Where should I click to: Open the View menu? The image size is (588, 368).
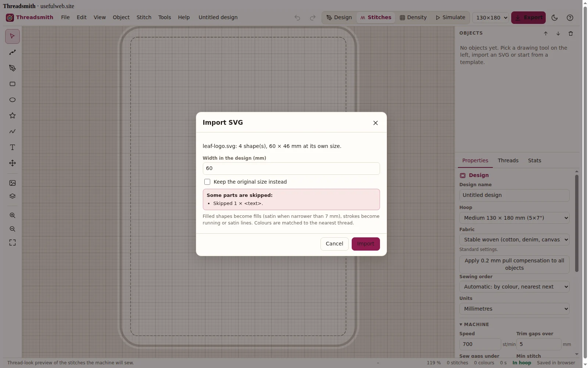tap(100, 17)
